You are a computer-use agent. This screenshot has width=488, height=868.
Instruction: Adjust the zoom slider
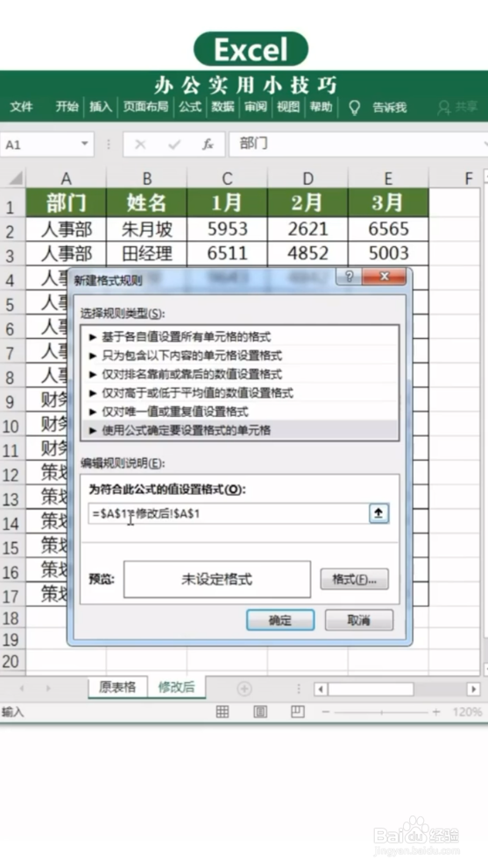coord(381,712)
